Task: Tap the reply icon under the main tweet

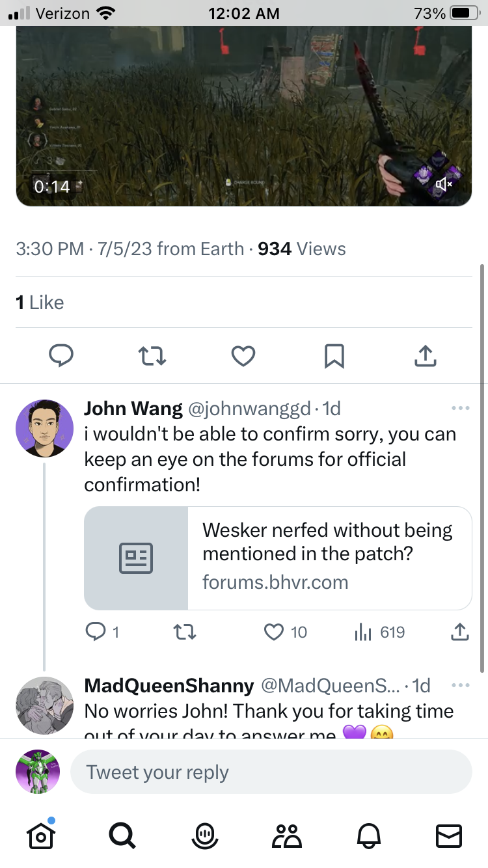Action: click(x=61, y=355)
